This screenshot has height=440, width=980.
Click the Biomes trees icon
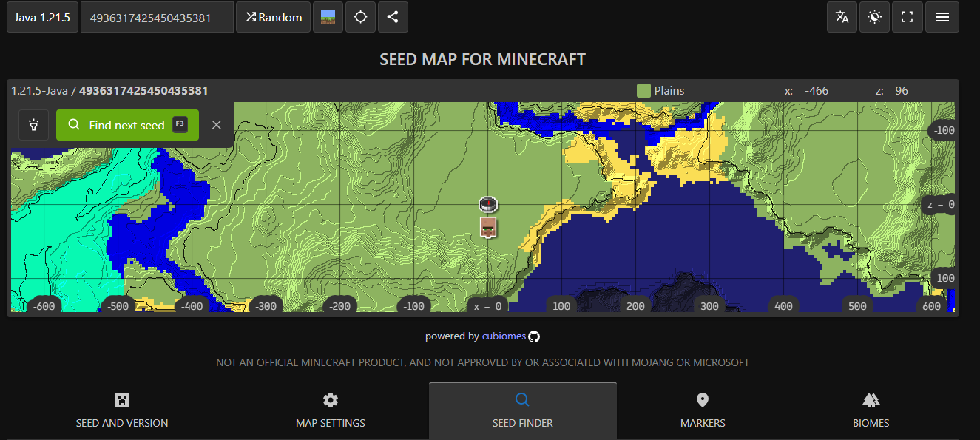[871, 400]
